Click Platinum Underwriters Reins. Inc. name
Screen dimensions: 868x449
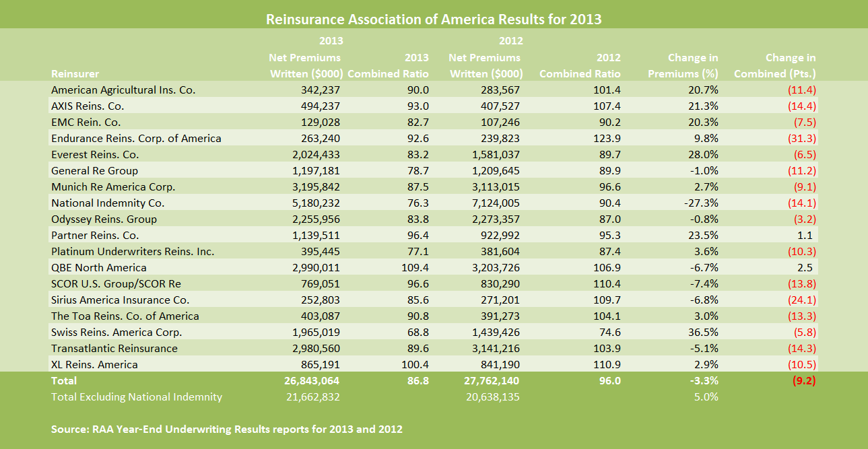133,251
